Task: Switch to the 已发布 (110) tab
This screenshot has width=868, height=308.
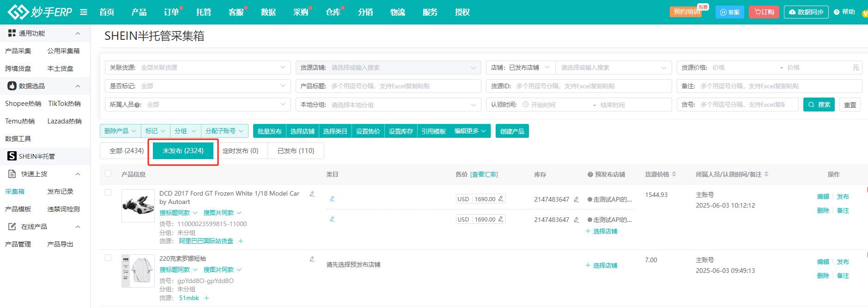Action: (296, 151)
